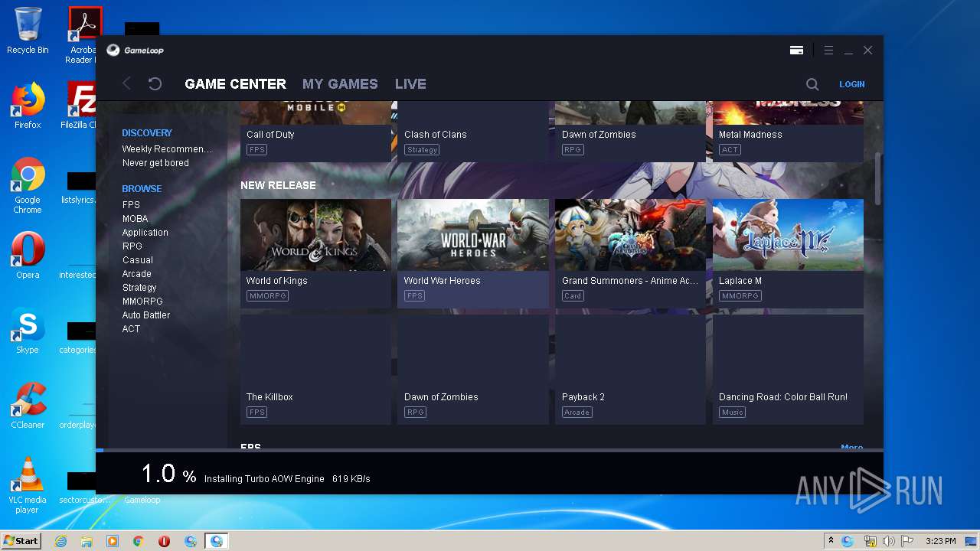
Task: Click the Strategy tag under Clash of Clans
Action: click(422, 150)
